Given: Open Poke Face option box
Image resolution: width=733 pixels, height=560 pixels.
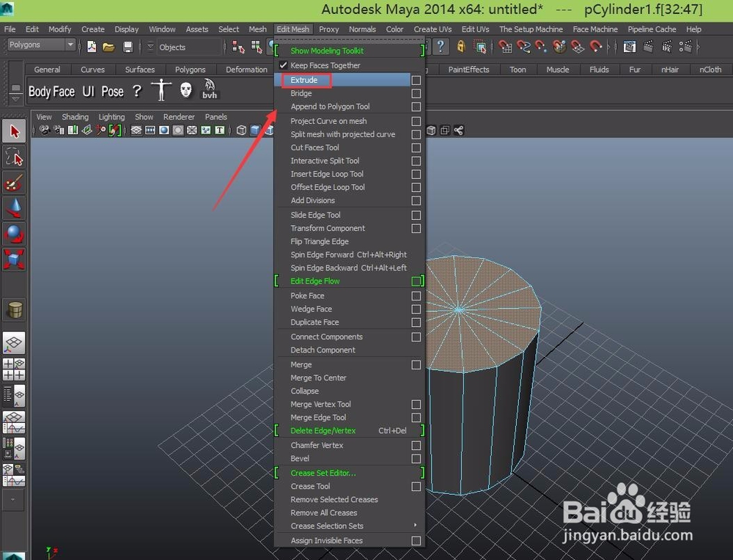Looking at the screenshot, I should (x=416, y=296).
